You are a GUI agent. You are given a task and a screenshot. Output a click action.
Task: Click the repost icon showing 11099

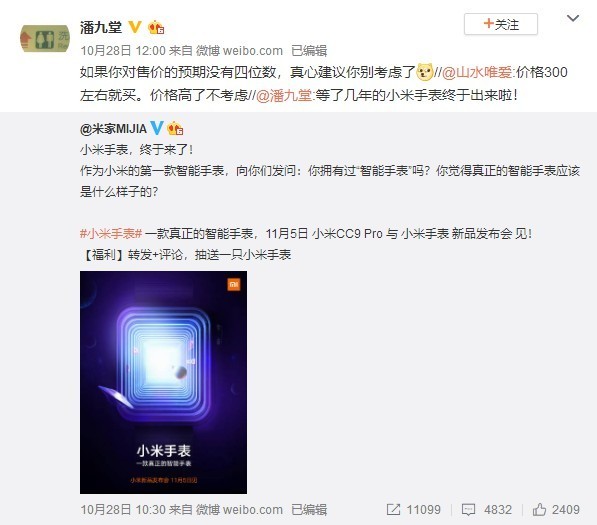point(393,509)
